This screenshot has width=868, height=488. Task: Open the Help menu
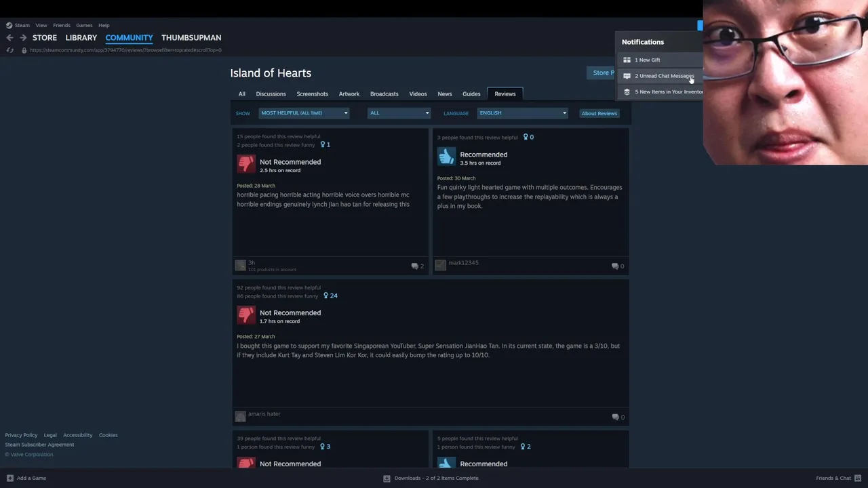[104, 25]
